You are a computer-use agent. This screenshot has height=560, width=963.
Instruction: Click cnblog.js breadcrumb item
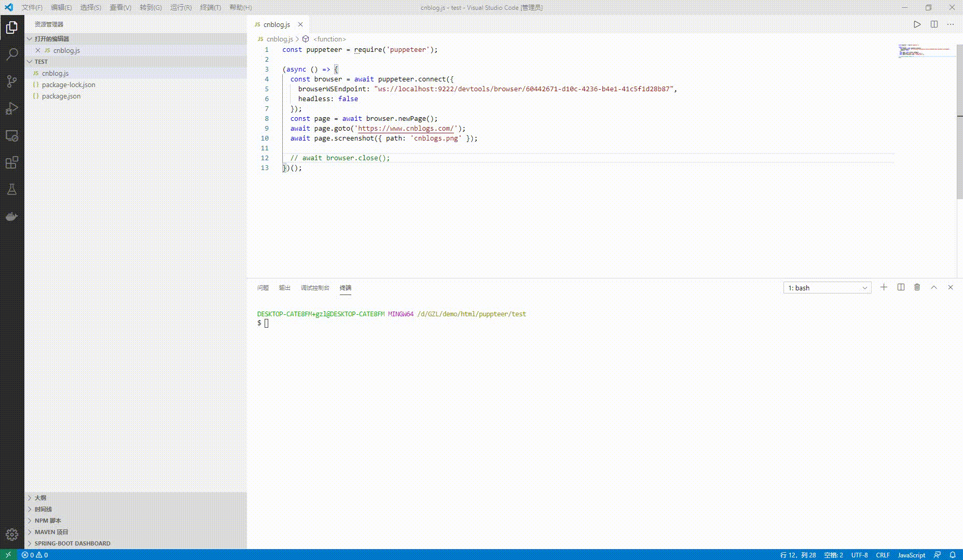280,39
